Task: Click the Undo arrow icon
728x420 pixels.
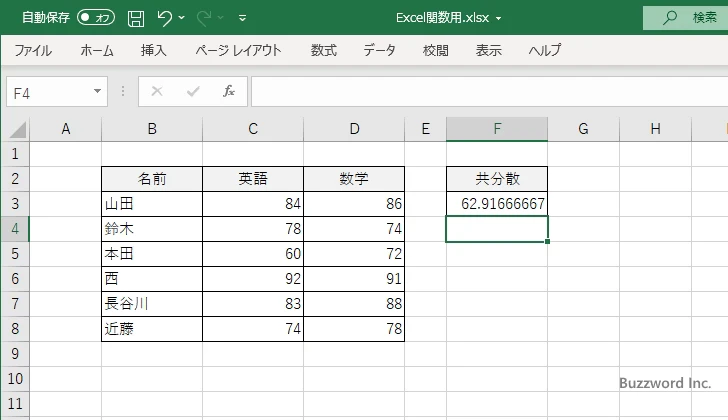Action: tap(165, 18)
